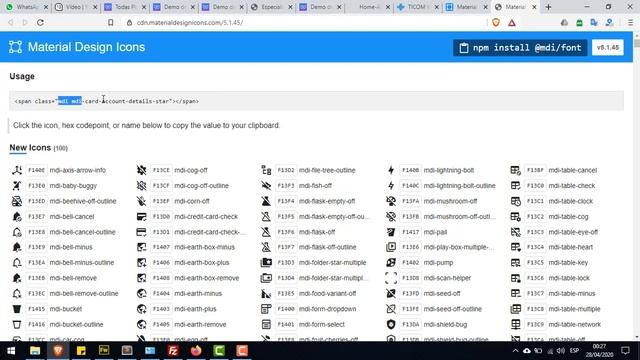Image resolution: width=640 pixels, height=360 pixels.
Task: Copy the npm install @mdi/font command
Action: pos(520,48)
